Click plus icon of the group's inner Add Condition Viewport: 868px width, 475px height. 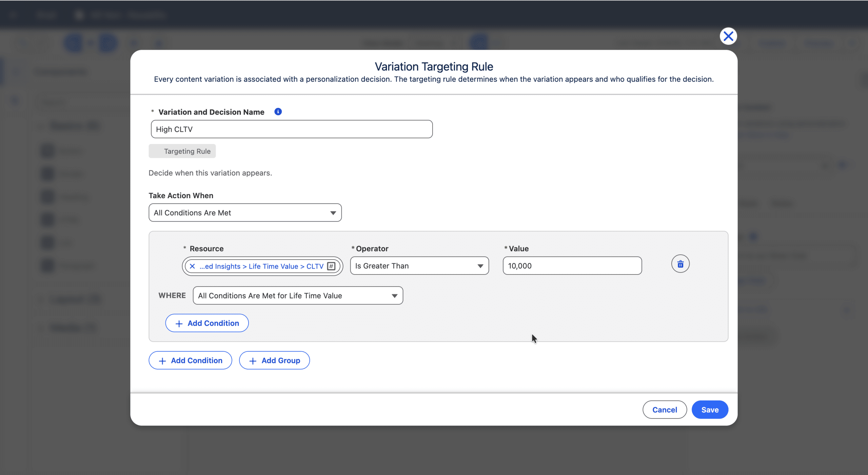tap(179, 324)
